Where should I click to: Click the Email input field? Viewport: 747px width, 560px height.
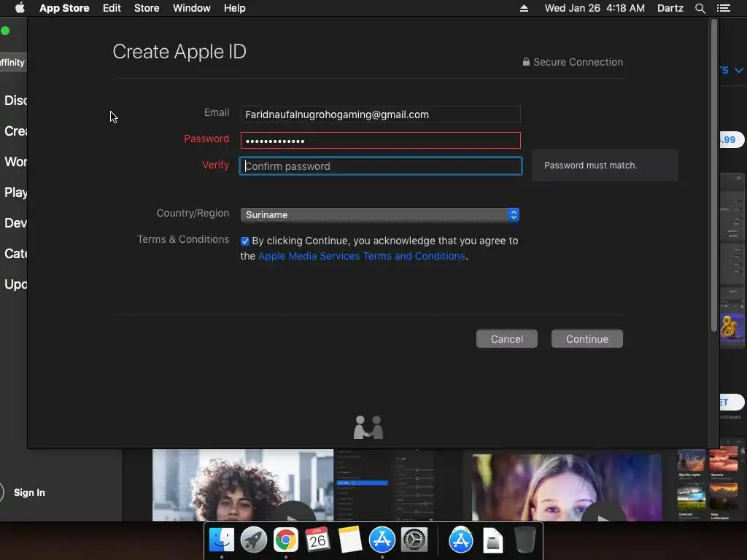380,114
